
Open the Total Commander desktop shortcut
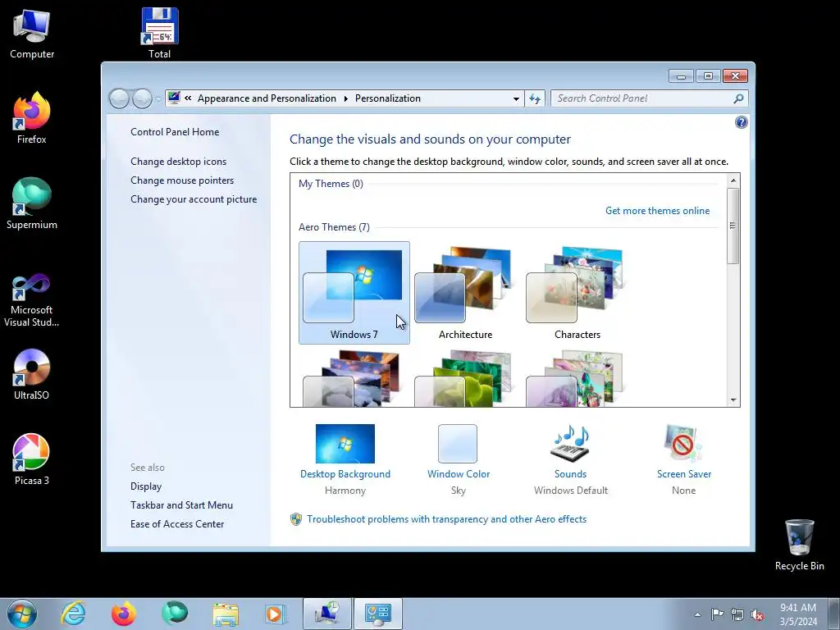coord(160,33)
